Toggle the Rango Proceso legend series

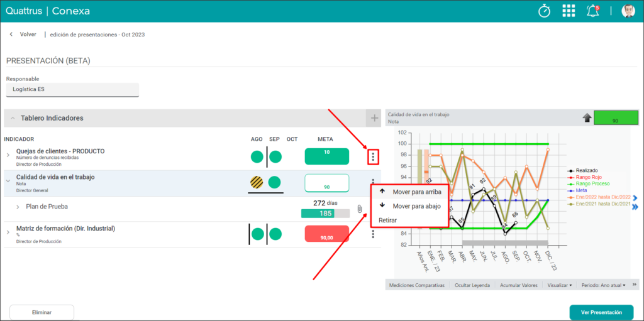pos(588,183)
